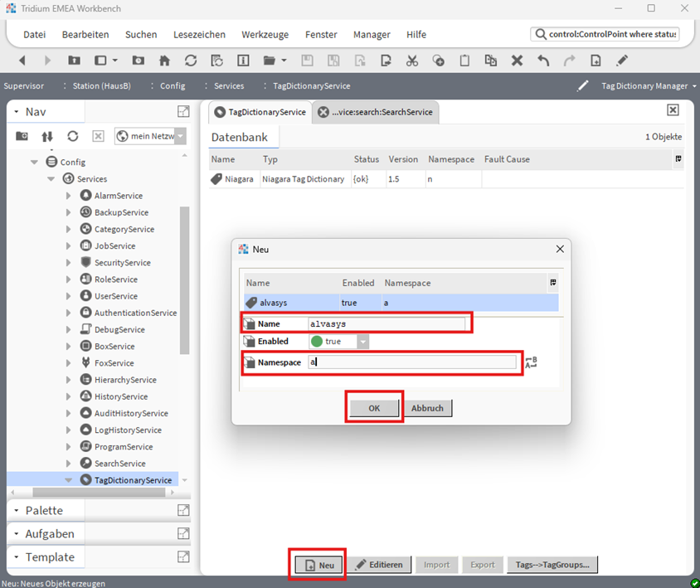The width and height of the screenshot is (700, 588).
Task: Click the Duplicate toolbar icon
Action: point(491,61)
